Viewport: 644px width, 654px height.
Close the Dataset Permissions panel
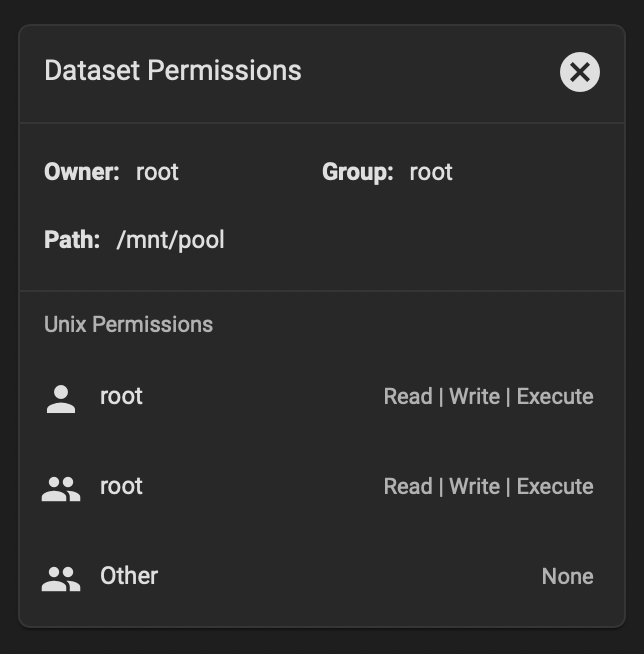coord(580,72)
